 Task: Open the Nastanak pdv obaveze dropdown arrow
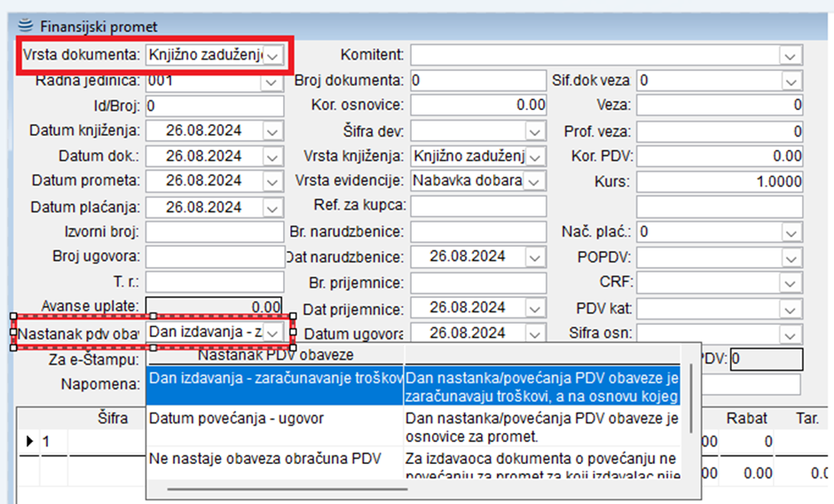pyautogui.click(x=275, y=332)
